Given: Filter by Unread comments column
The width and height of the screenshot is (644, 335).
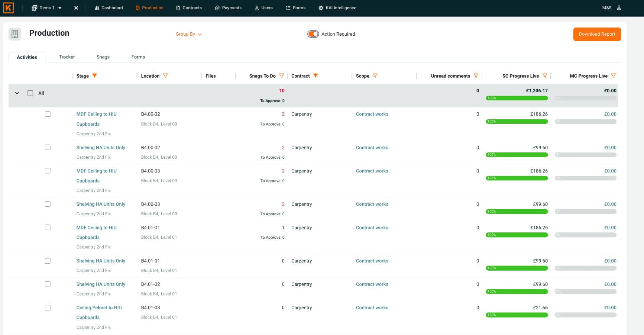Looking at the screenshot, I should click(x=476, y=76).
